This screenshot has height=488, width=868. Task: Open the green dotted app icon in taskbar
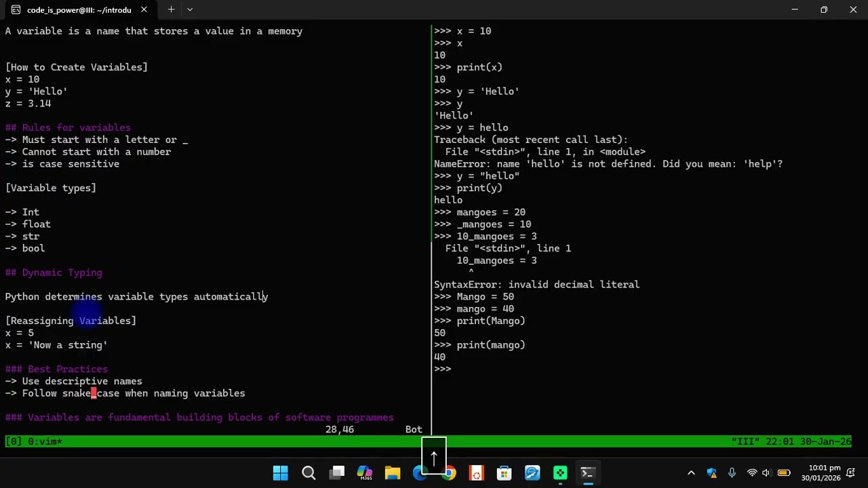pyautogui.click(x=560, y=473)
